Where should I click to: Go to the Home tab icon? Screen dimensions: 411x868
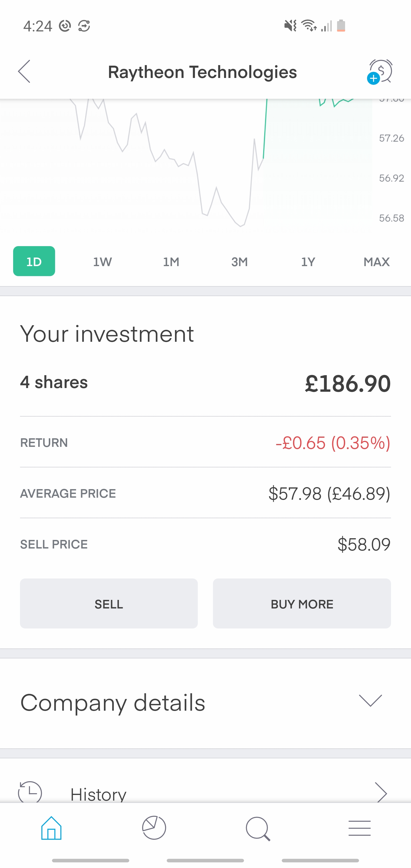pyautogui.click(x=51, y=828)
